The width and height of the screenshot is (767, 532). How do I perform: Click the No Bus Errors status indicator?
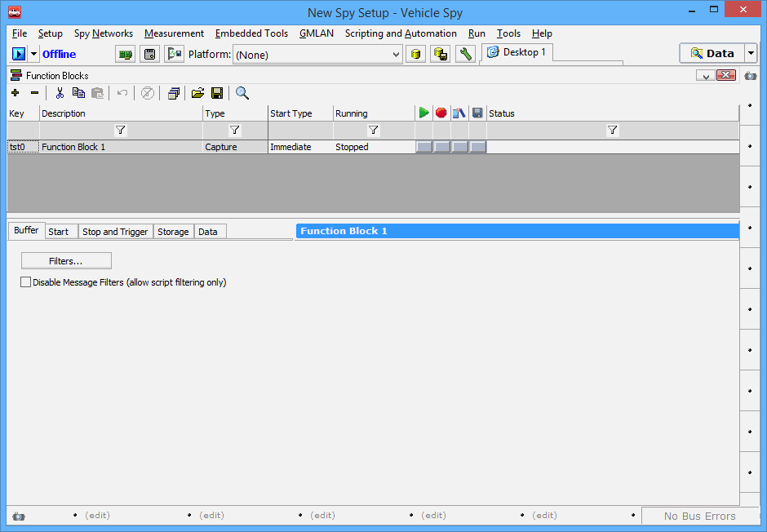point(699,516)
